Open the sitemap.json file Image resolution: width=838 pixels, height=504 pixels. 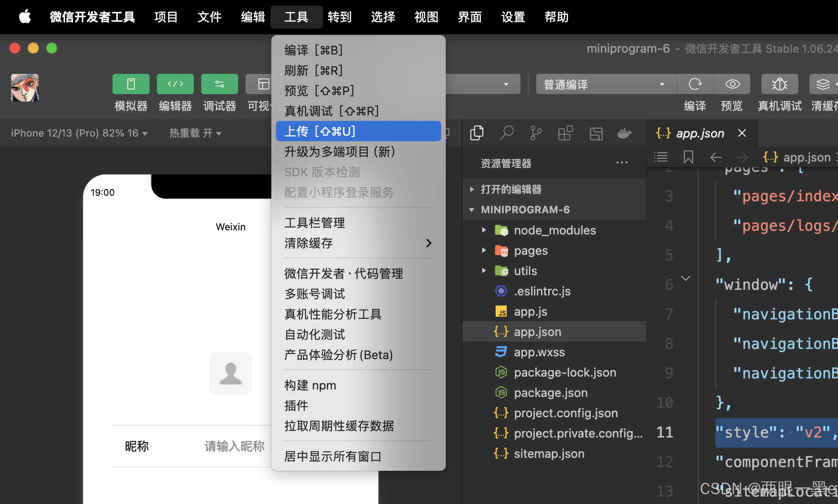554,453
